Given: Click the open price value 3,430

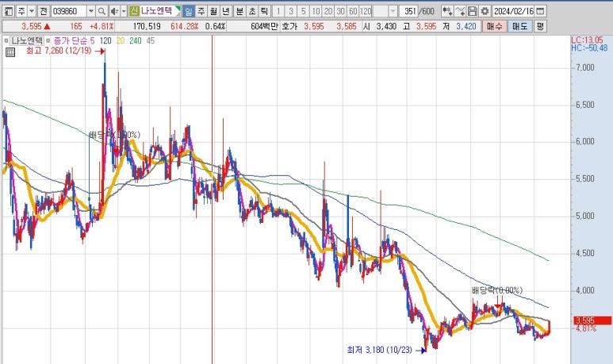Looking at the screenshot, I should (x=386, y=27).
